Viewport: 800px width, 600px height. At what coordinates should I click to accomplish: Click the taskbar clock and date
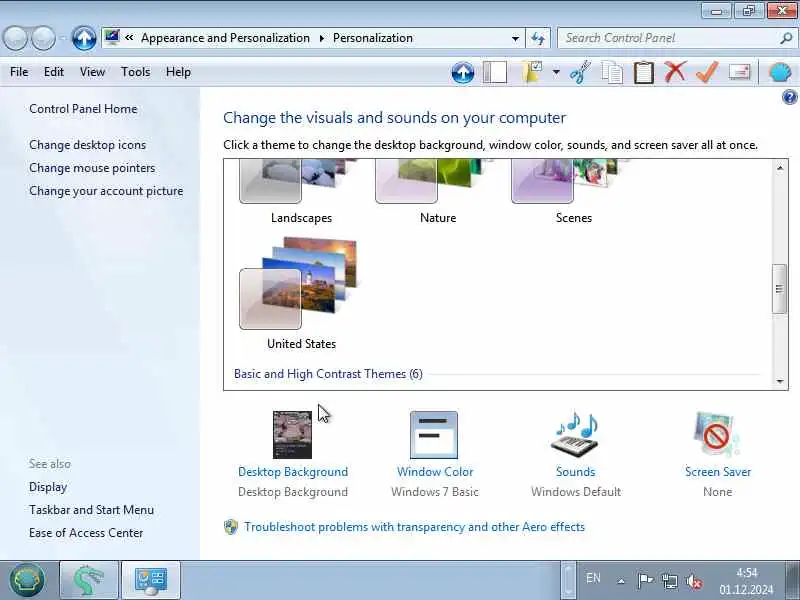pos(746,581)
